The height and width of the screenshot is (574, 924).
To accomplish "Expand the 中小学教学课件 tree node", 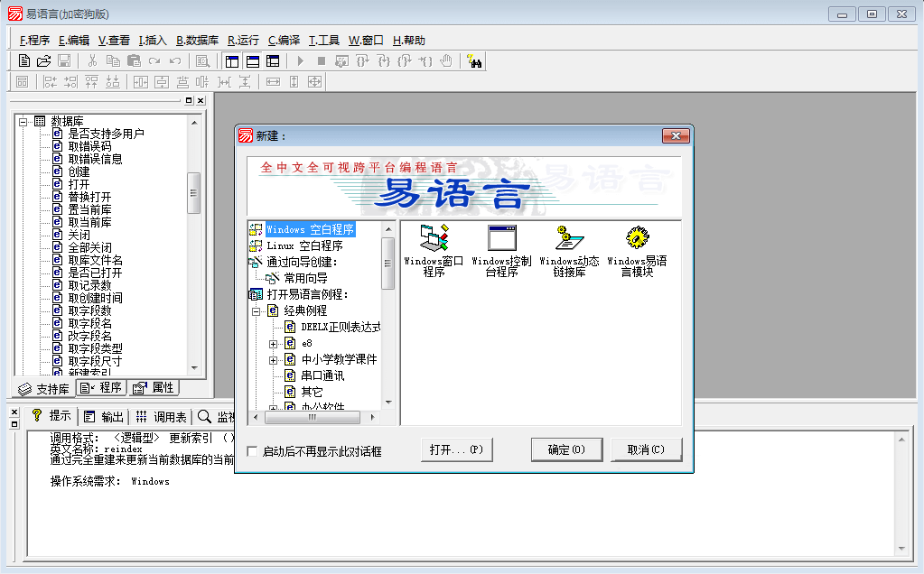I will [273, 360].
